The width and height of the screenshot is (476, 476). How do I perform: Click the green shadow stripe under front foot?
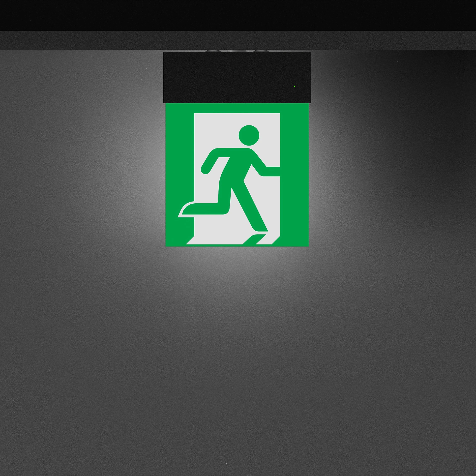pyautogui.click(x=255, y=239)
